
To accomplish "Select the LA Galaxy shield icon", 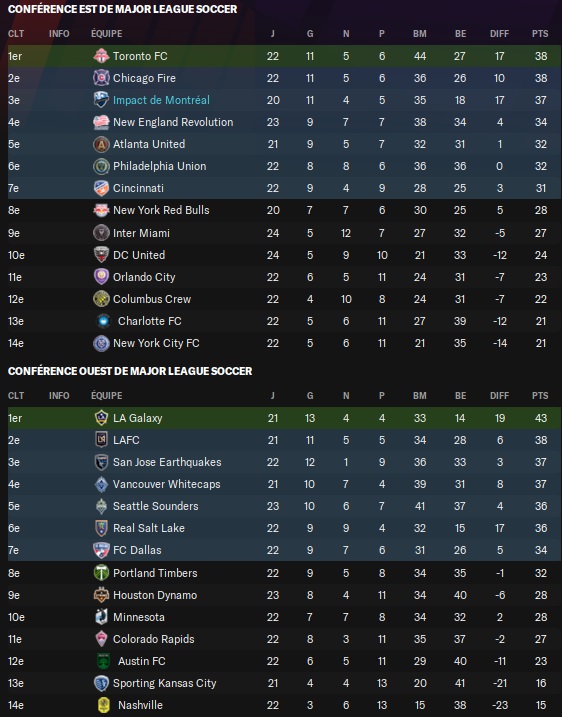I will click(x=101, y=418).
